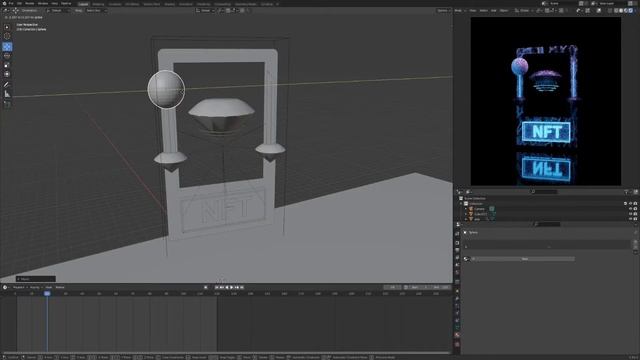The height and width of the screenshot is (360, 640).
Task: Switch right viewport to solid shading
Action: 621,10
